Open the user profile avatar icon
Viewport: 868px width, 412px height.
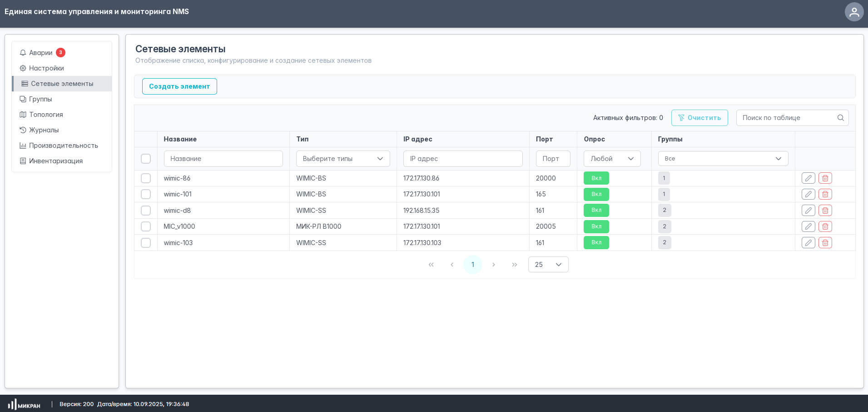(854, 12)
